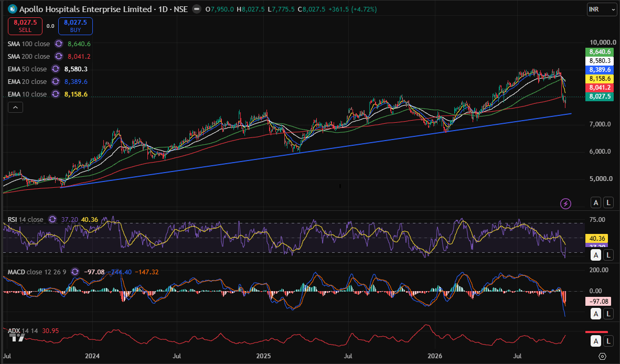Image resolution: width=620 pixels, height=364 pixels.
Task: Click refresh icon beside SMA 200 close
Action: (x=59, y=57)
